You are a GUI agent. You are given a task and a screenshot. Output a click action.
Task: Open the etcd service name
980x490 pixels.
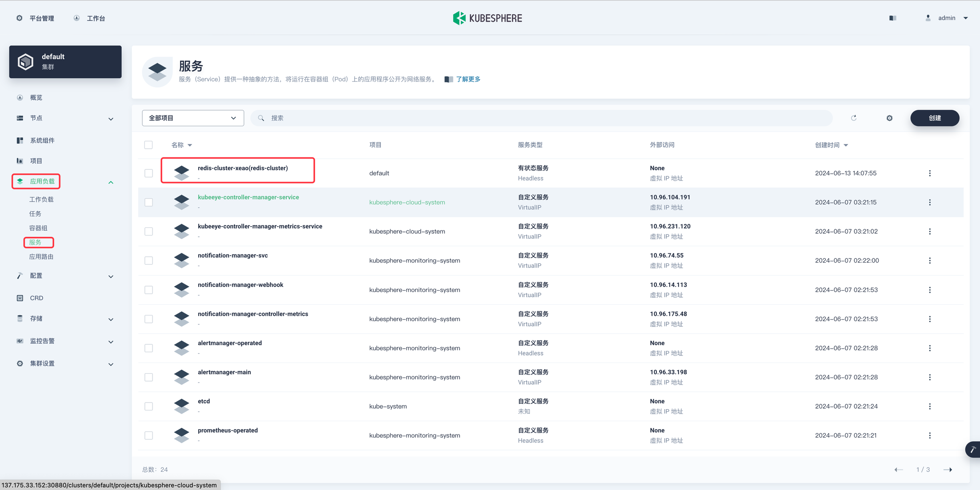pyautogui.click(x=204, y=401)
